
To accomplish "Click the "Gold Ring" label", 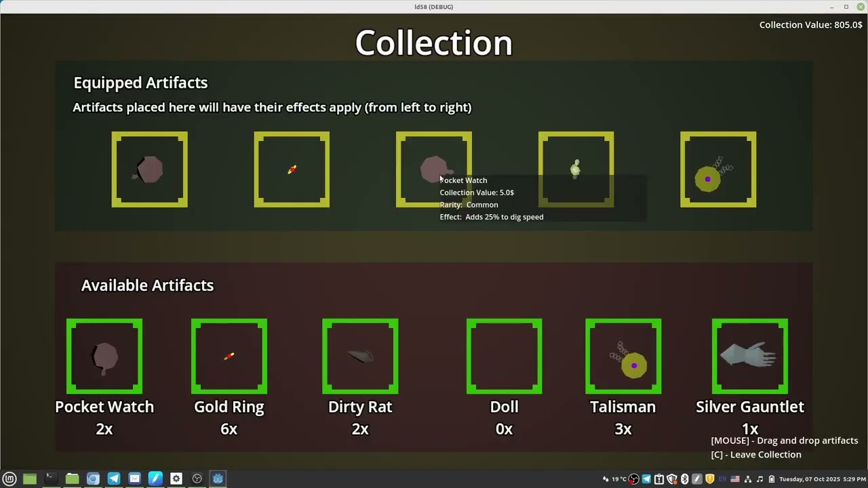I will point(229,407).
